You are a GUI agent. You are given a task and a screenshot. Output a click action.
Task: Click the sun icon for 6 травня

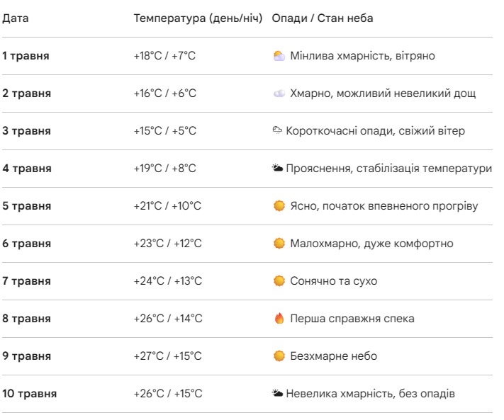[x=279, y=244]
